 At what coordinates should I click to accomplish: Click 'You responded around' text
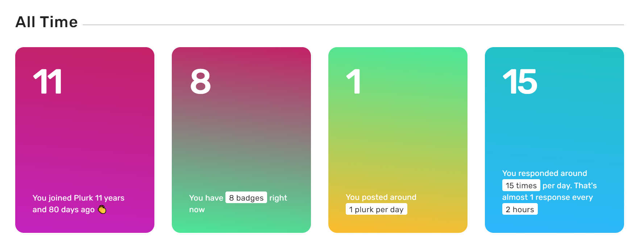545,173
